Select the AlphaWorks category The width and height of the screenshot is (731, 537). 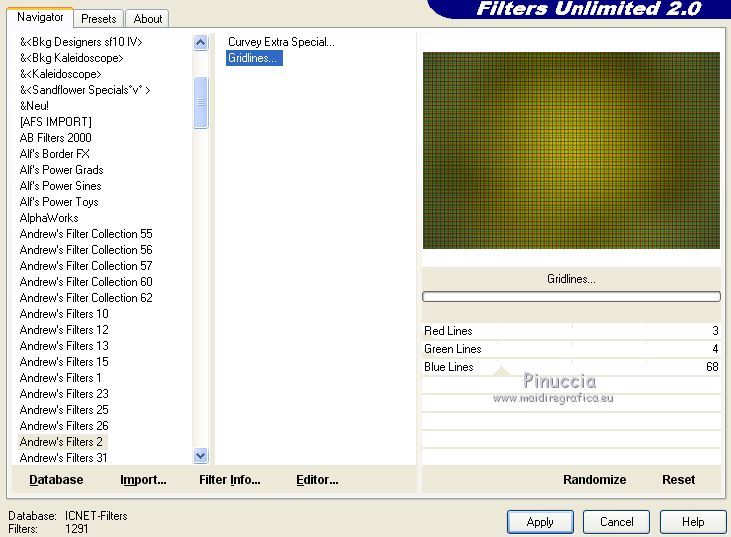click(49, 218)
